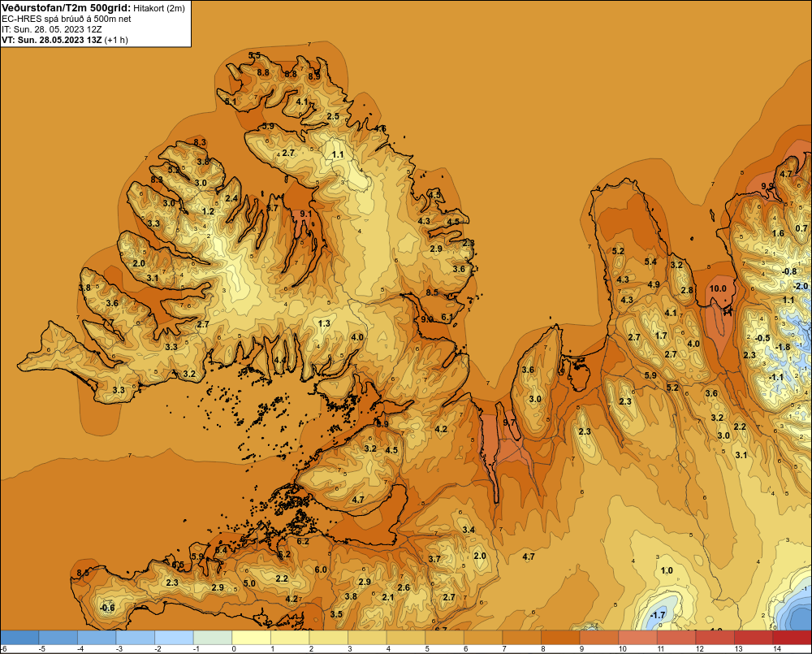
Task: Click the 10.0 temperature value on the map
Action: click(x=718, y=288)
